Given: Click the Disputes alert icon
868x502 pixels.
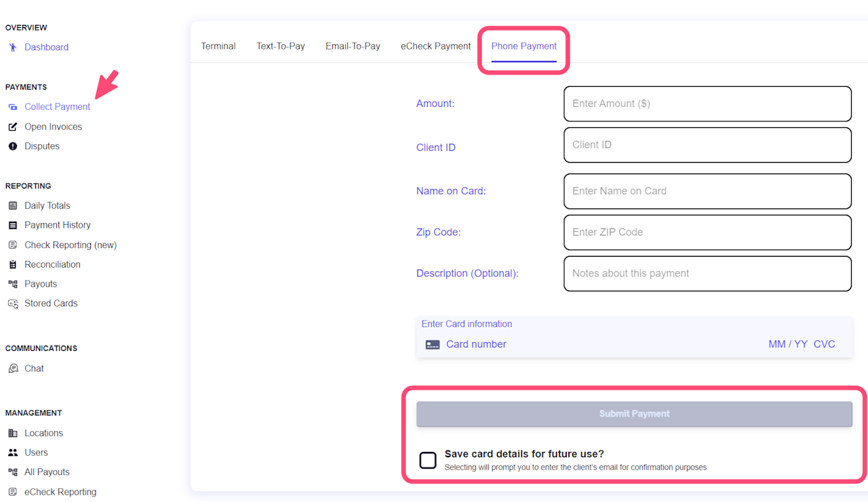Looking at the screenshot, I should point(13,146).
